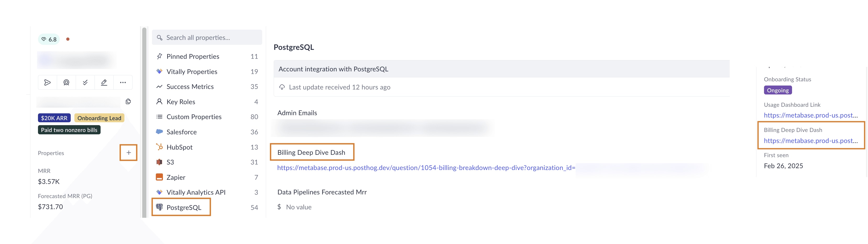Click the Usage Dashboard Link URL

coord(810,115)
